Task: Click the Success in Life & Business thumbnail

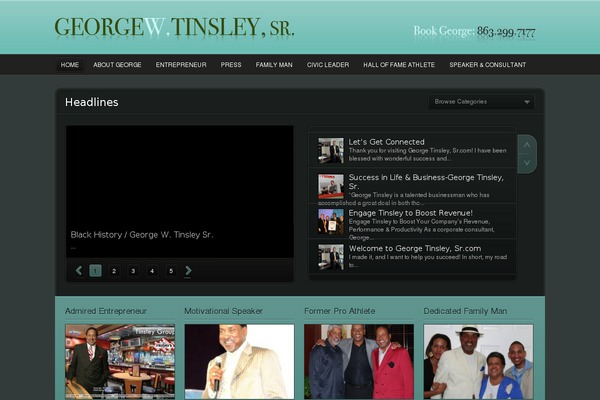Action: tap(331, 186)
